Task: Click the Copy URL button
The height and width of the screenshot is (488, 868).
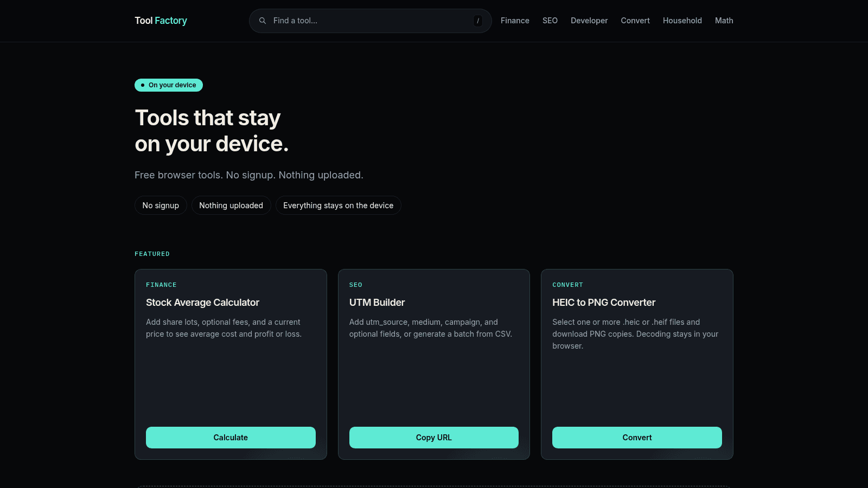Action: coord(434,438)
